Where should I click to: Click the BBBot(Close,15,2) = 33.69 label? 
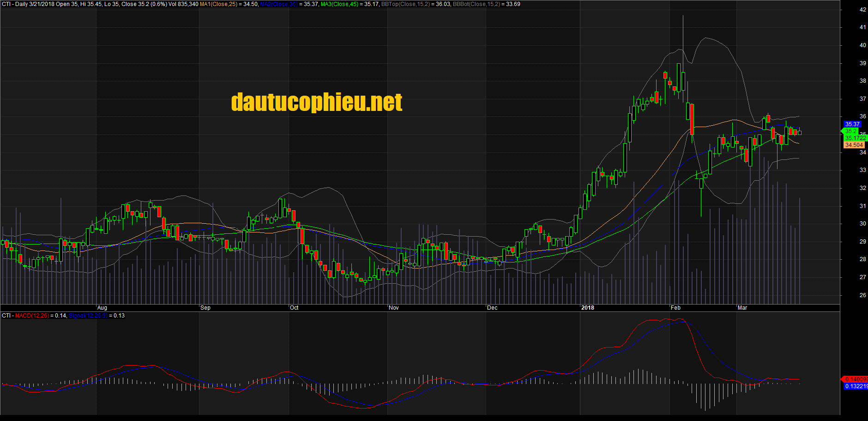pyautogui.click(x=487, y=4)
